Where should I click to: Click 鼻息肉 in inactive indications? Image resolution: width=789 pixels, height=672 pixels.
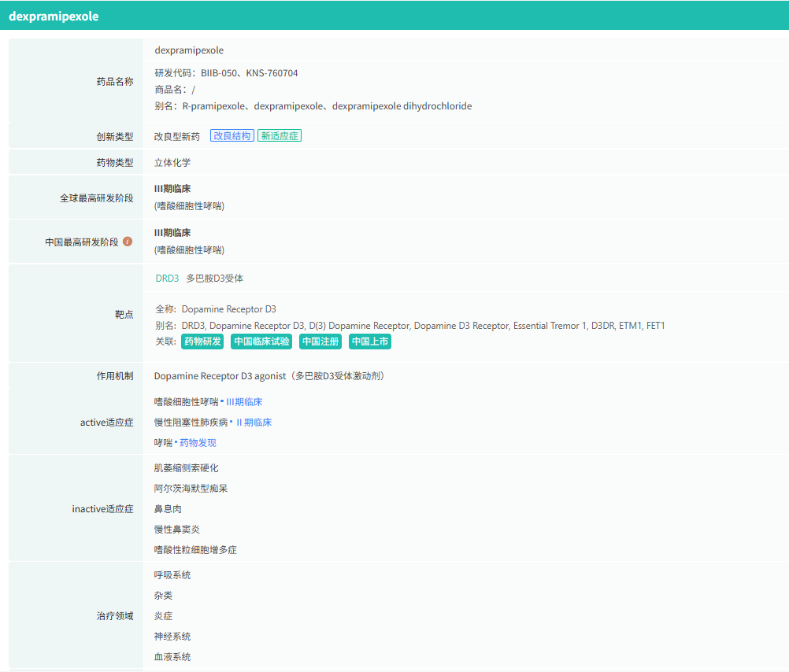(166, 509)
